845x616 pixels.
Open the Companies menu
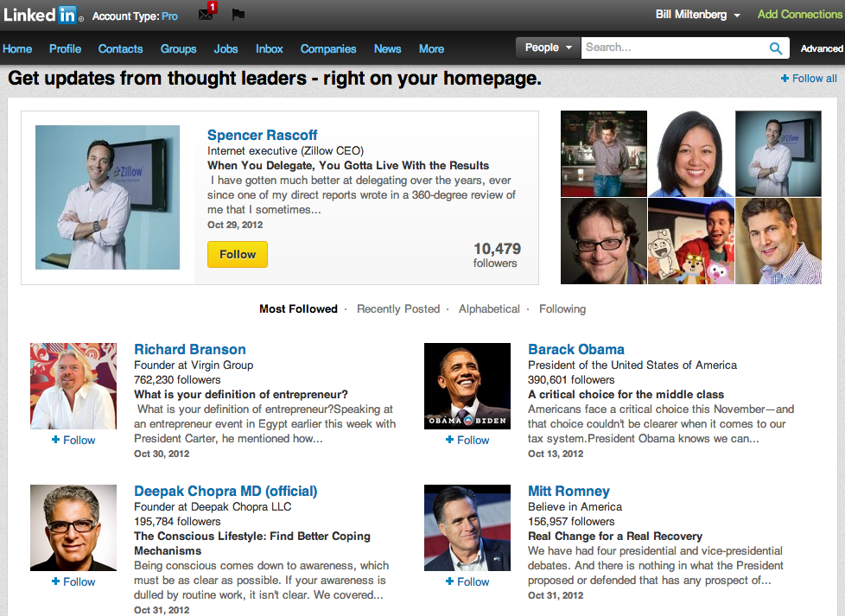click(x=328, y=49)
